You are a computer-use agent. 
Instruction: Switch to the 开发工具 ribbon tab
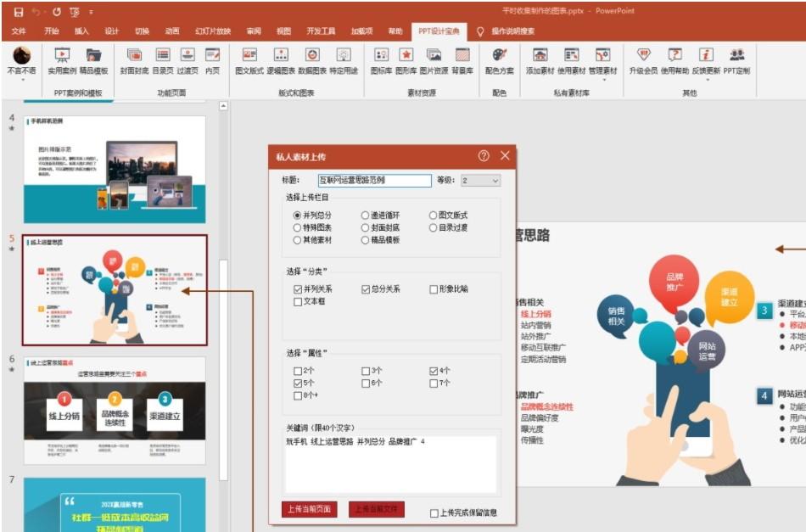[321, 31]
